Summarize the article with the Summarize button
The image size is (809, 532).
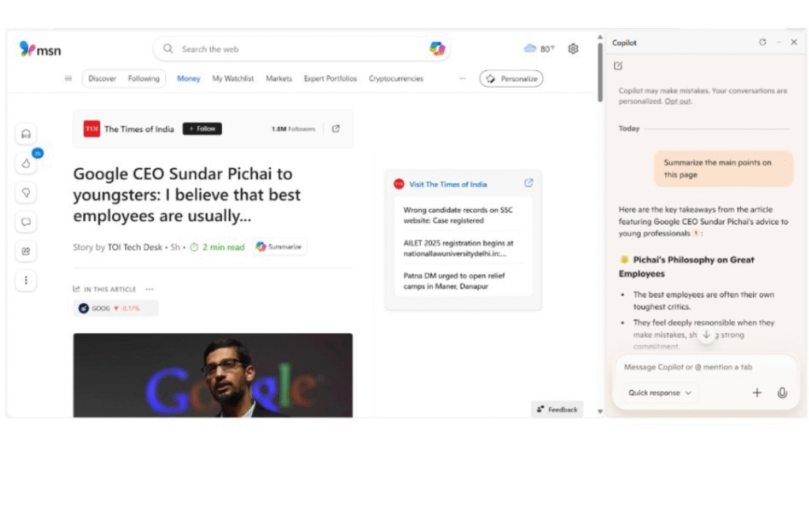[x=279, y=246]
